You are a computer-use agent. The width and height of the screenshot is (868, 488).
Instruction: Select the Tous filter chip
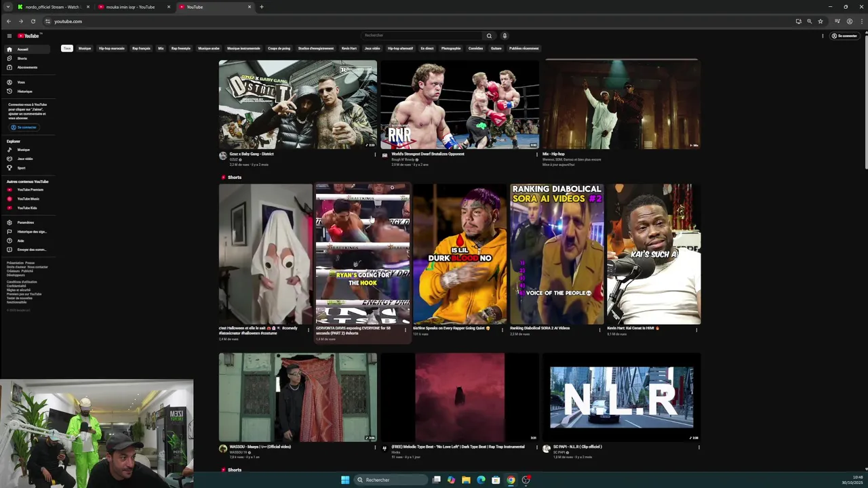pos(66,48)
